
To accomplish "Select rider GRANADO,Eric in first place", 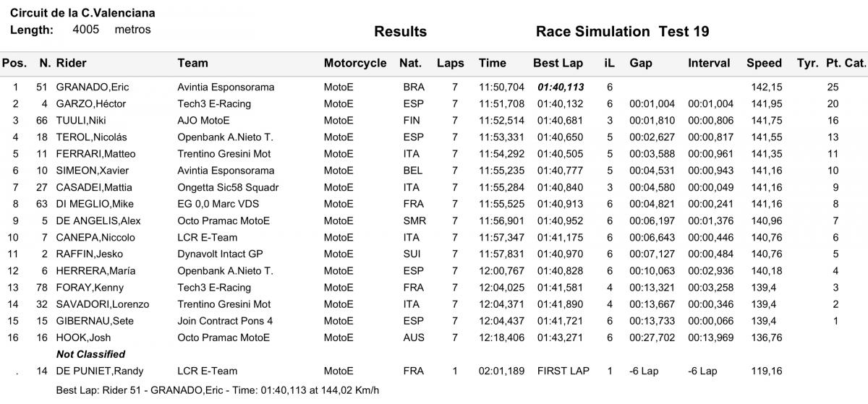I will (x=93, y=87).
